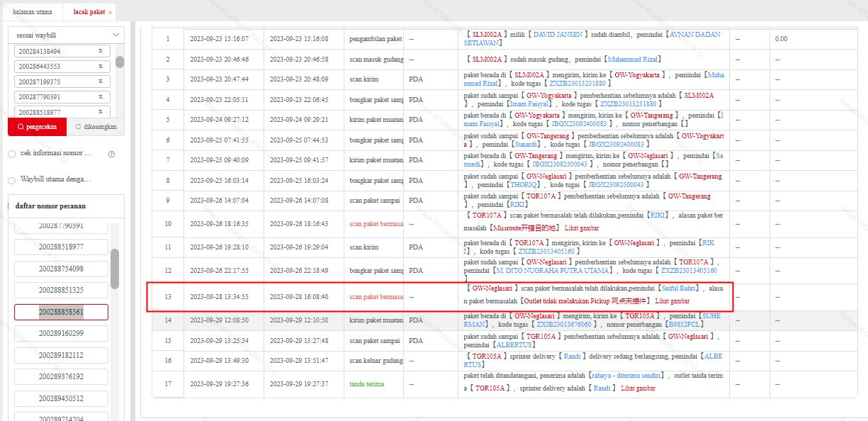Click recipient rahayu - diterima sendiri

(x=626, y=376)
